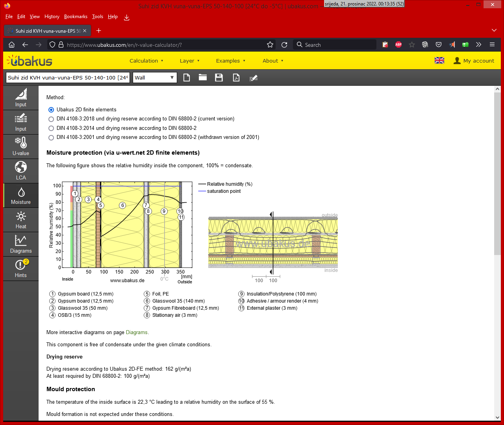Reload the current page
504x425 pixels.
[x=284, y=45]
